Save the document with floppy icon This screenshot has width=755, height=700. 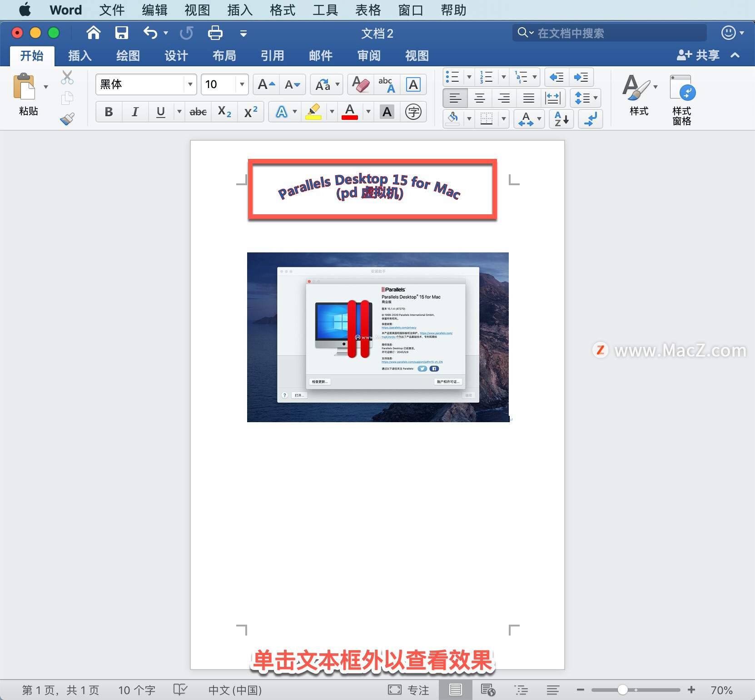tap(121, 33)
